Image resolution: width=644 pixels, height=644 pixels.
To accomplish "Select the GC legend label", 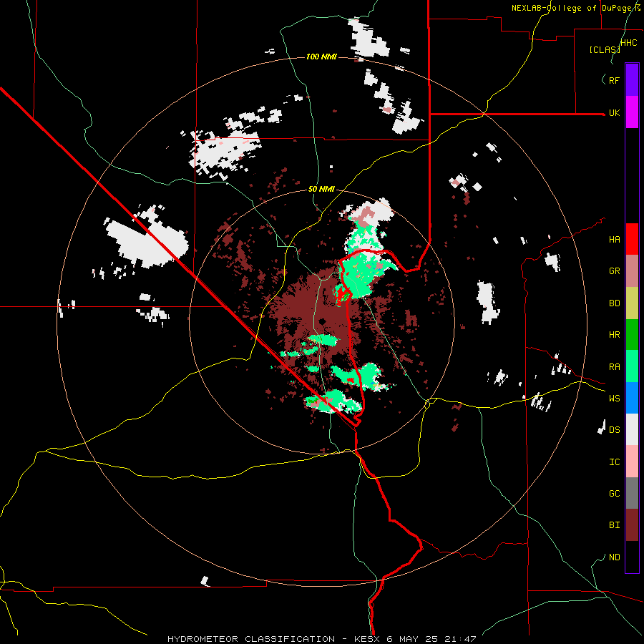I will click(x=614, y=494).
